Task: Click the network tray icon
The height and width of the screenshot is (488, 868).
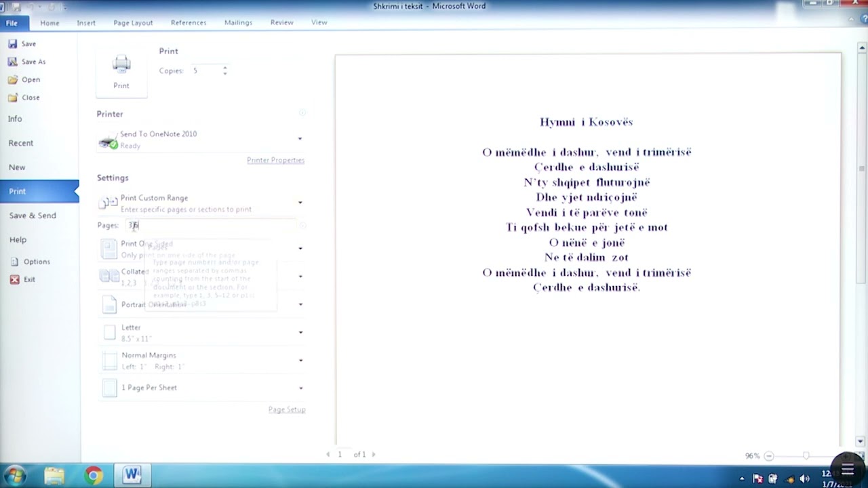Action: pyautogui.click(x=789, y=479)
